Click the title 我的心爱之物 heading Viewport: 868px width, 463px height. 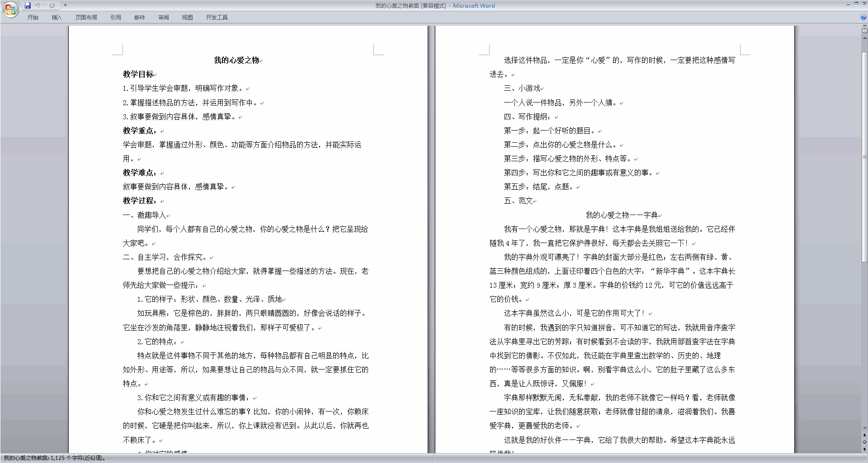pos(236,60)
